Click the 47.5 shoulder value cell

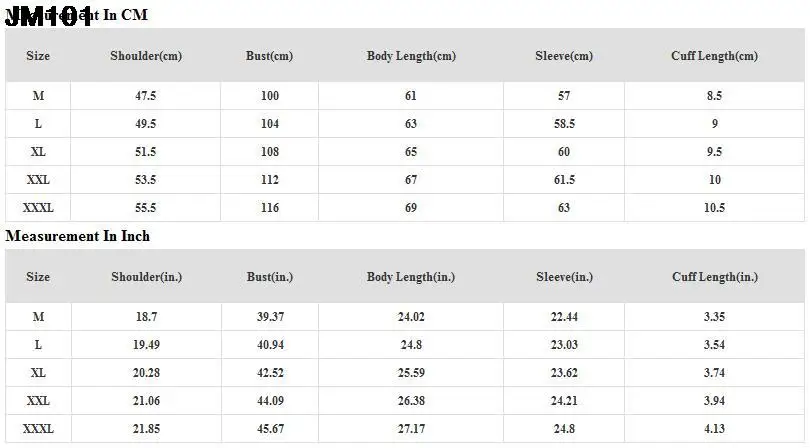coord(146,96)
